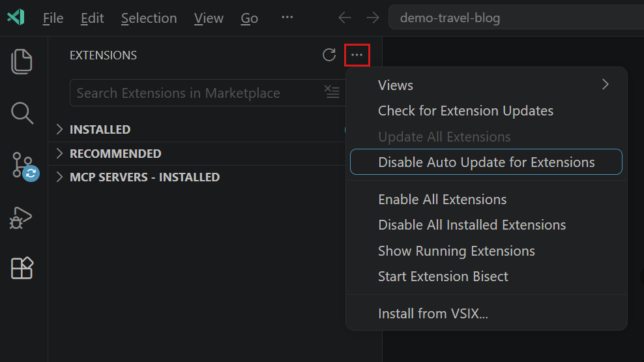The height and width of the screenshot is (362, 644).
Task: Choose Start Extension Bisect
Action: (x=486, y=276)
